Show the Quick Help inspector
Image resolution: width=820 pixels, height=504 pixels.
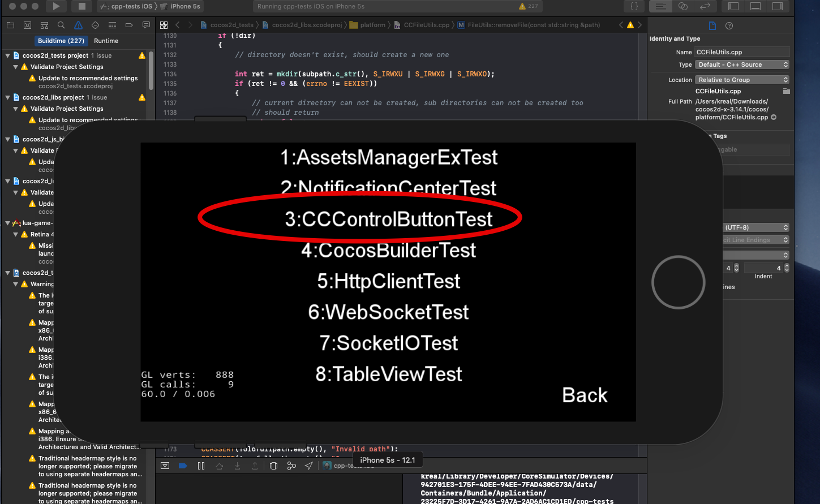point(729,25)
